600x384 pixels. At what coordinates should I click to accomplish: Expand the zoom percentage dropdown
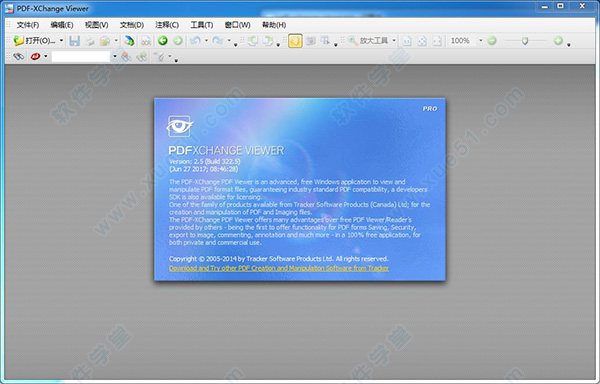(481, 41)
